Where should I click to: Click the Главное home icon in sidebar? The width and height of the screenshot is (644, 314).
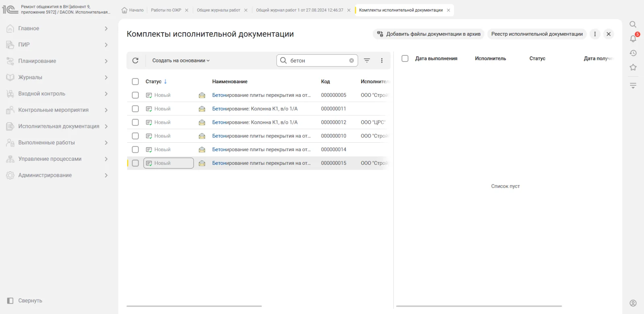[x=10, y=29]
